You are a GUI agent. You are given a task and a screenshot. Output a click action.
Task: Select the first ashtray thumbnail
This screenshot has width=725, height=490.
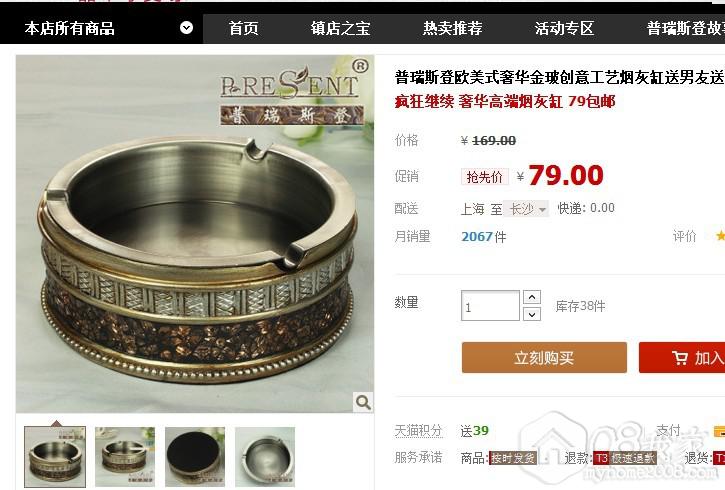tap(55, 456)
